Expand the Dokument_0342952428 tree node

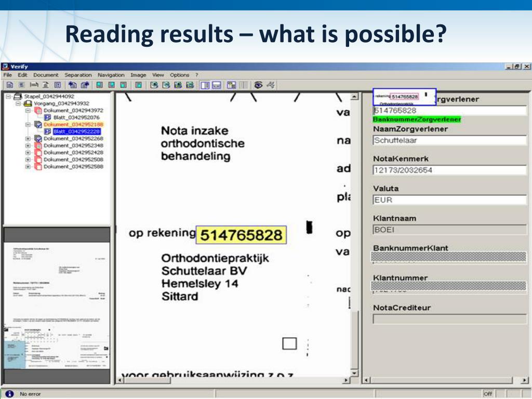28,153
